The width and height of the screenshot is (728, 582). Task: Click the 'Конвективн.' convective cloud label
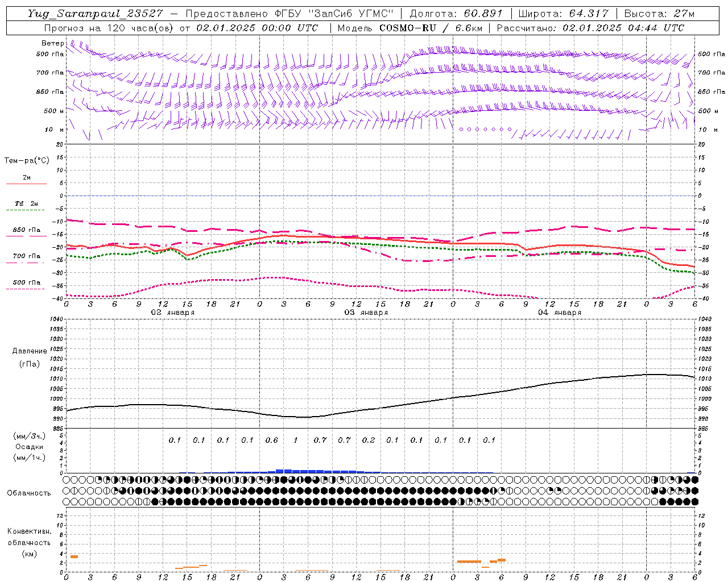tap(29, 531)
